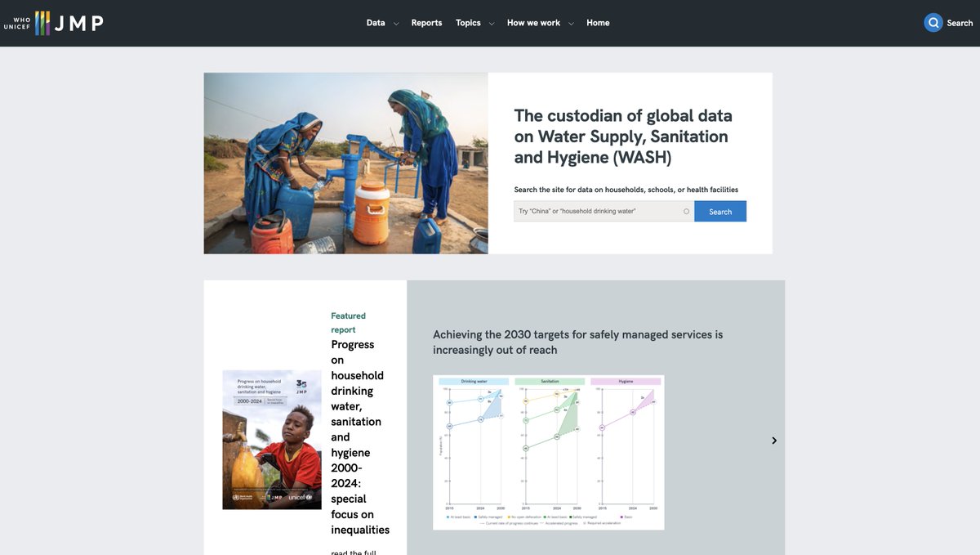
Task: Expand the How we work menu chevron
Action: click(x=571, y=24)
